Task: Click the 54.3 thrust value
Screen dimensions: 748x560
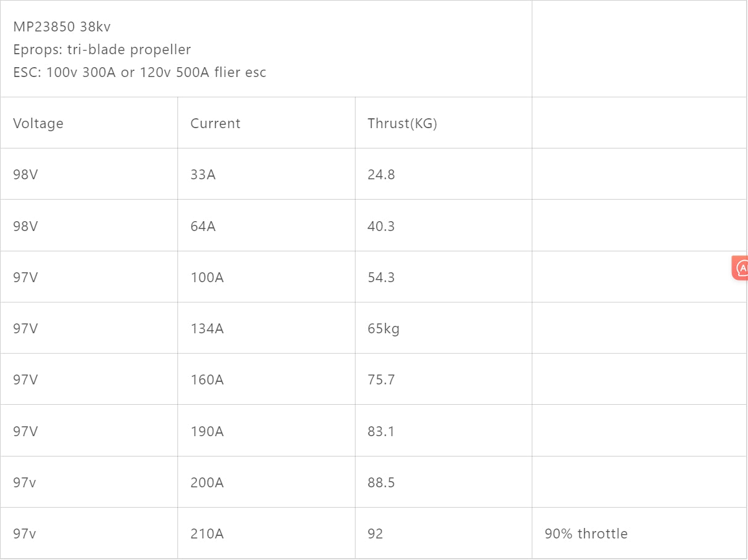Action: 381,277
